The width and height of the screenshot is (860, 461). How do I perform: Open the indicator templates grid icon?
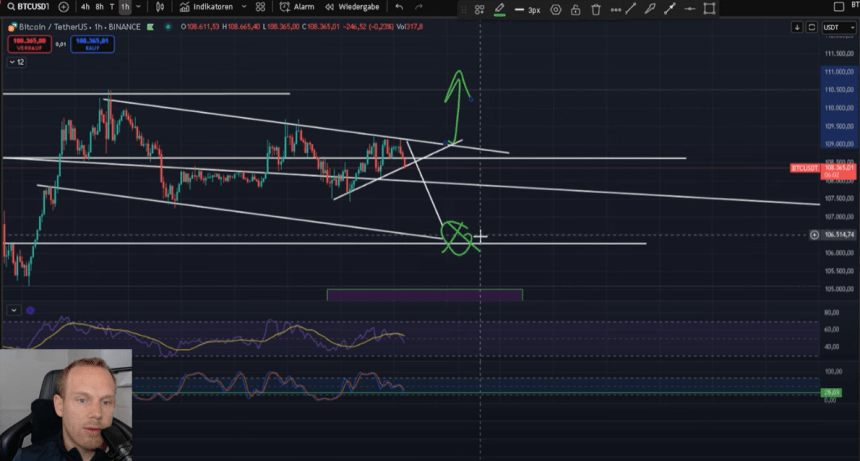click(261, 7)
